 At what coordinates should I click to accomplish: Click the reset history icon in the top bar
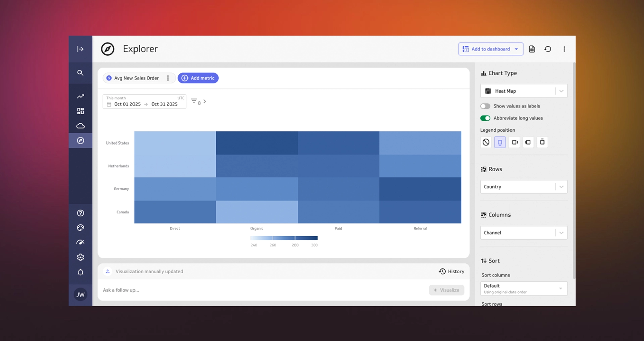[548, 49]
